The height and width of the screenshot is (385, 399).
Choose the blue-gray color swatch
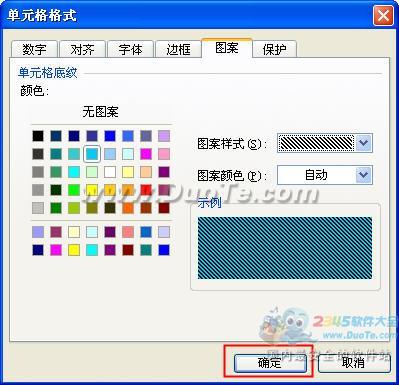pos(146,136)
